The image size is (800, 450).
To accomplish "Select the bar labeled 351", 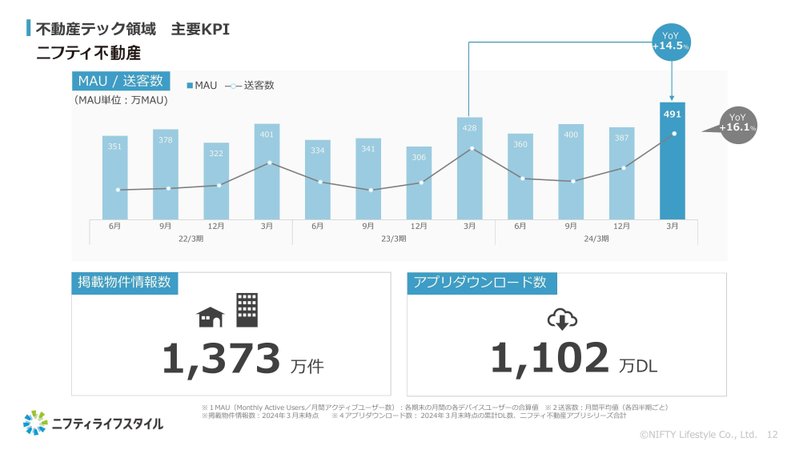I will coord(115,178).
